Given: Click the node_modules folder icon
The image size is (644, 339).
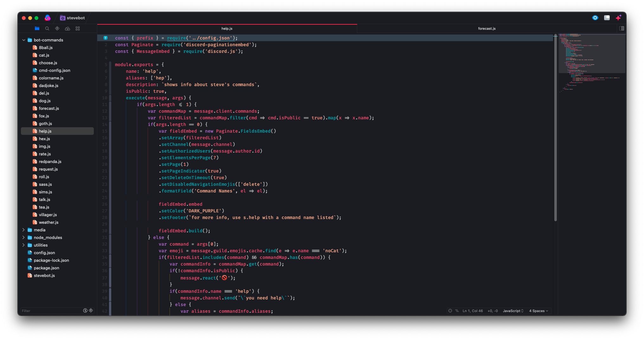Looking at the screenshot, I should pyautogui.click(x=30, y=237).
